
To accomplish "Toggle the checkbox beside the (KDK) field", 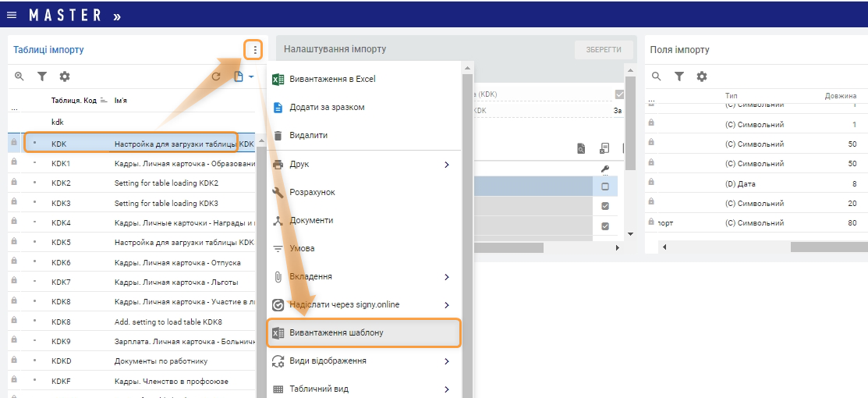I will pos(619,94).
